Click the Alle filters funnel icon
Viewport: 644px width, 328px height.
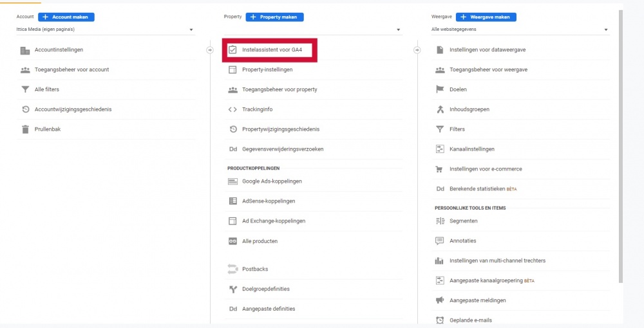25,89
